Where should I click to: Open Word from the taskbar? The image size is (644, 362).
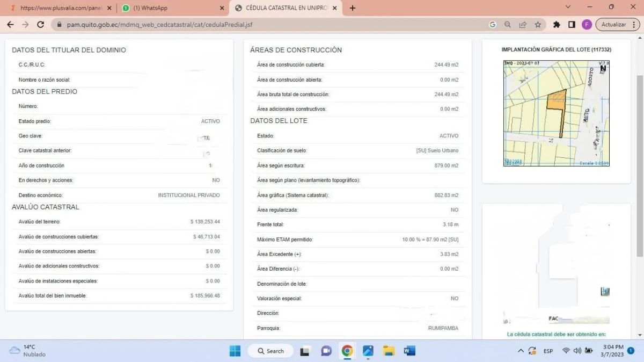pyautogui.click(x=409, y=351)
